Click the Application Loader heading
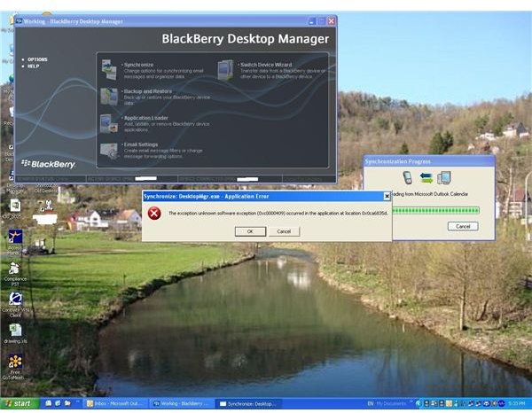The height and width of the screenshot is (413, 532). [146, 118]
